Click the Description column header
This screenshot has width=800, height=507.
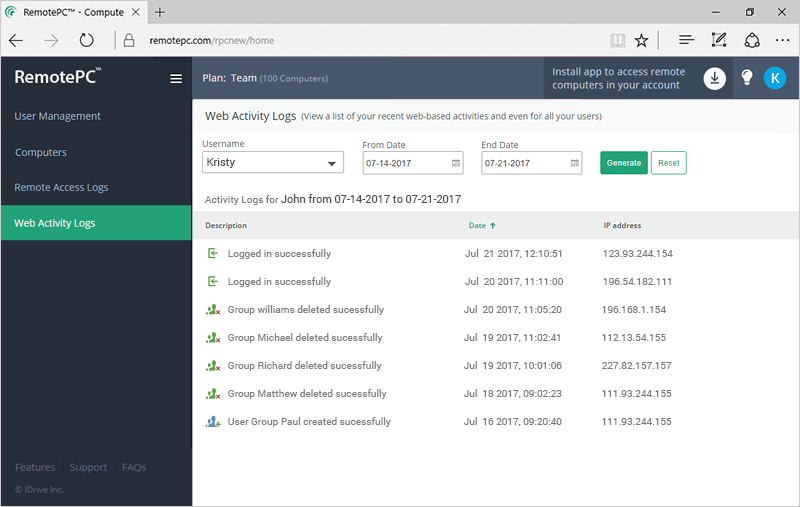226,225
